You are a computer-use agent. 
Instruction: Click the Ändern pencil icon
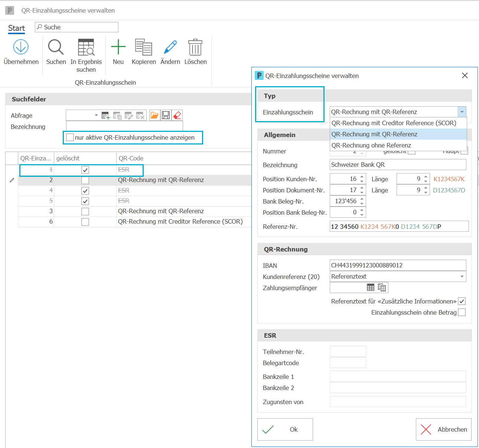tap(170, 47)
